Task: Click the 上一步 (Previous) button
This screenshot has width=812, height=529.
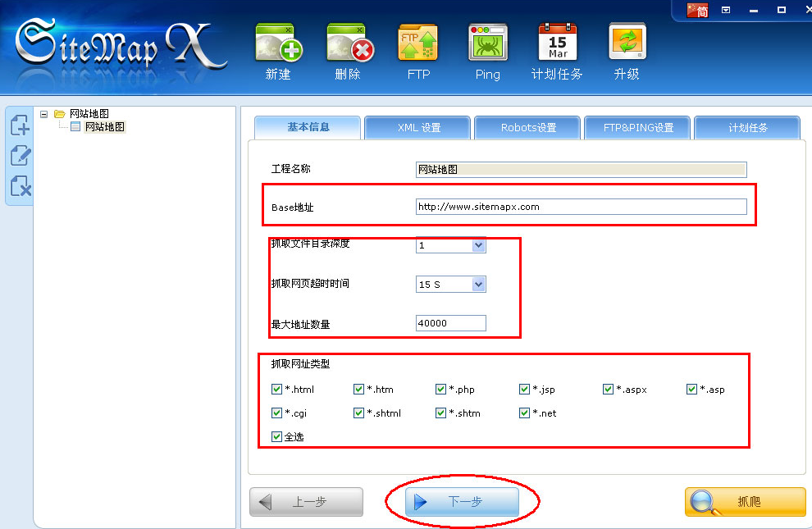Action: tap(306, 502)
